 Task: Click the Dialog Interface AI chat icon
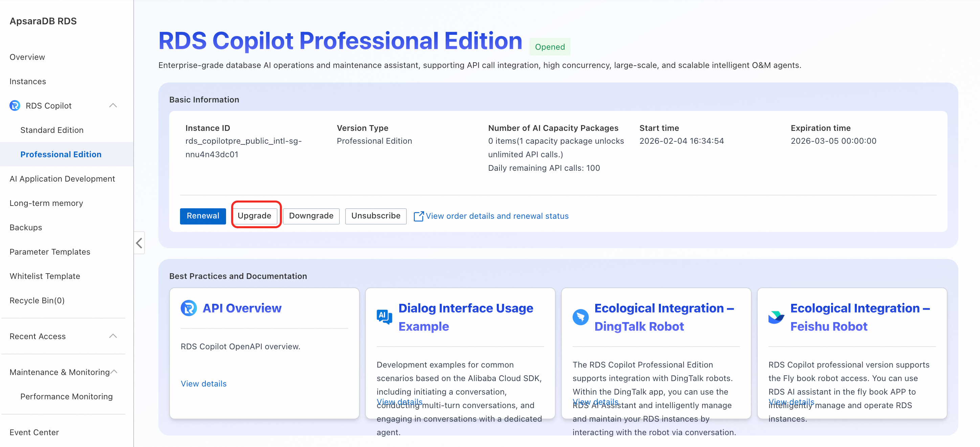pos(384,316)
